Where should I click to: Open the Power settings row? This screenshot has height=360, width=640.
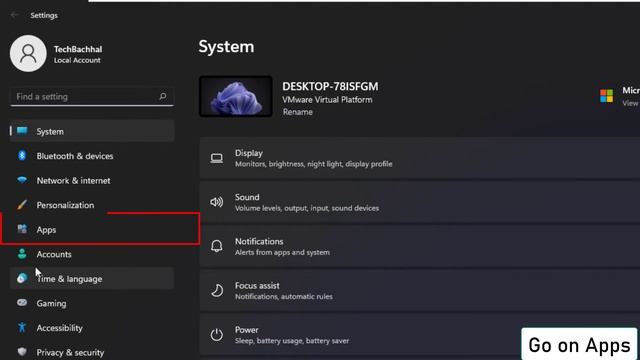click(420, 335)
